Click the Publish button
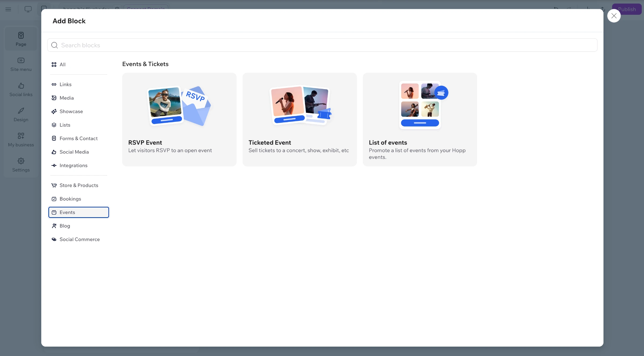 (x=627, y=9)
